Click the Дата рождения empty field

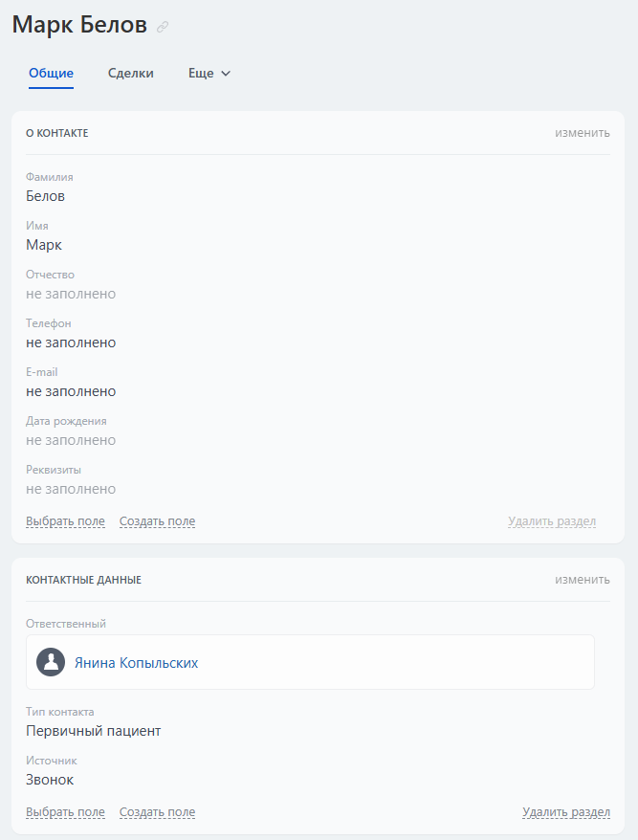[x=71, y=440]
